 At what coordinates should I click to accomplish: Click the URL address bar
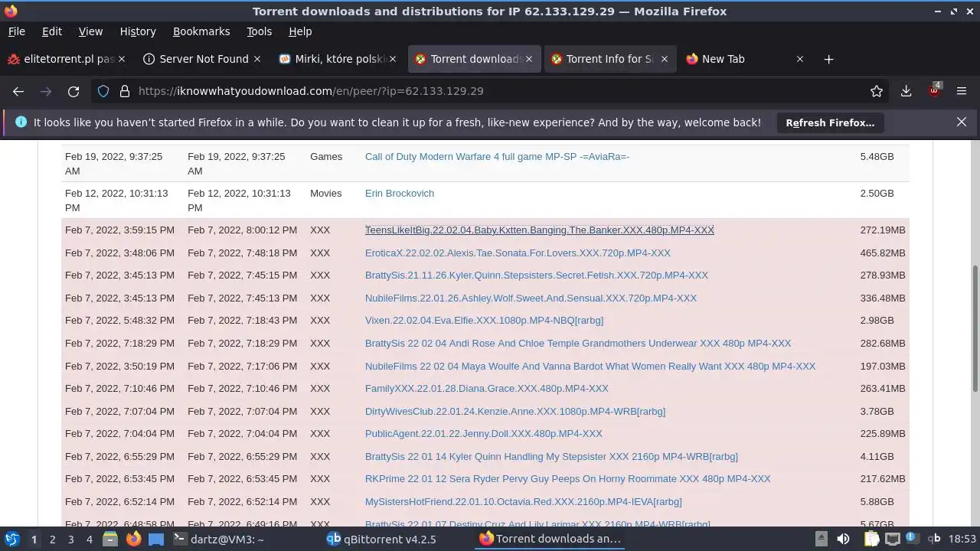[490, 91]
